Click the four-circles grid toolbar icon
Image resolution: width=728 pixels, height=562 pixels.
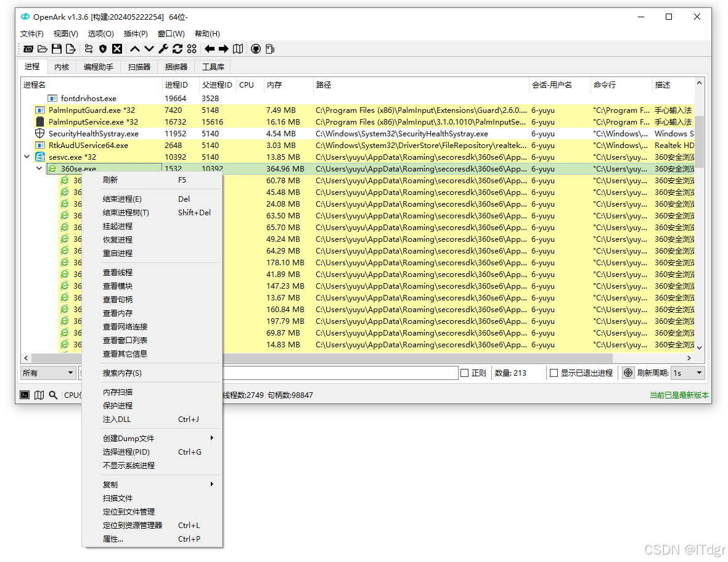click(x=192, y=49)
